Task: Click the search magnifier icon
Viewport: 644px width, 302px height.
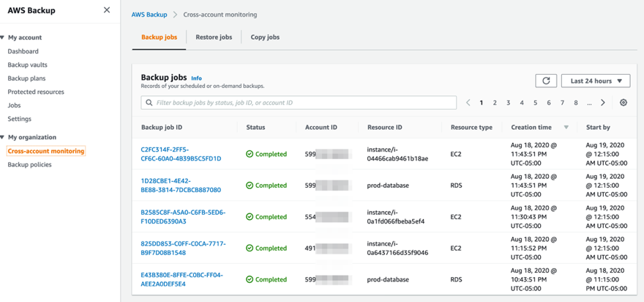Action: pyautogui.click(x=149, y=103)
